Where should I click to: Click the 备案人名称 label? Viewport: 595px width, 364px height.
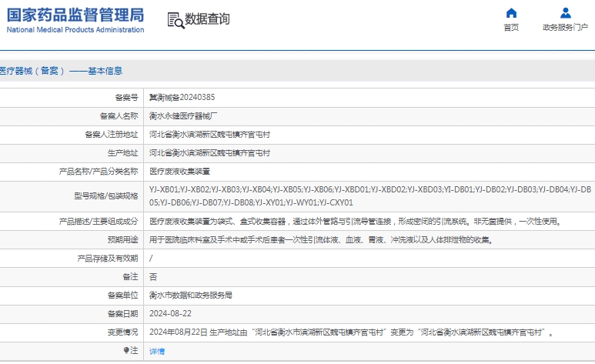click(x=119, y=116)
